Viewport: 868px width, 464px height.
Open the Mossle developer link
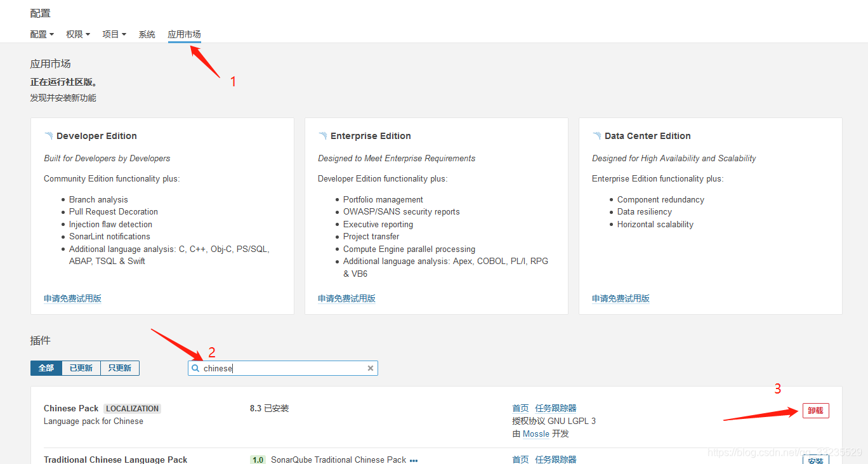click(x=536, y=434)
